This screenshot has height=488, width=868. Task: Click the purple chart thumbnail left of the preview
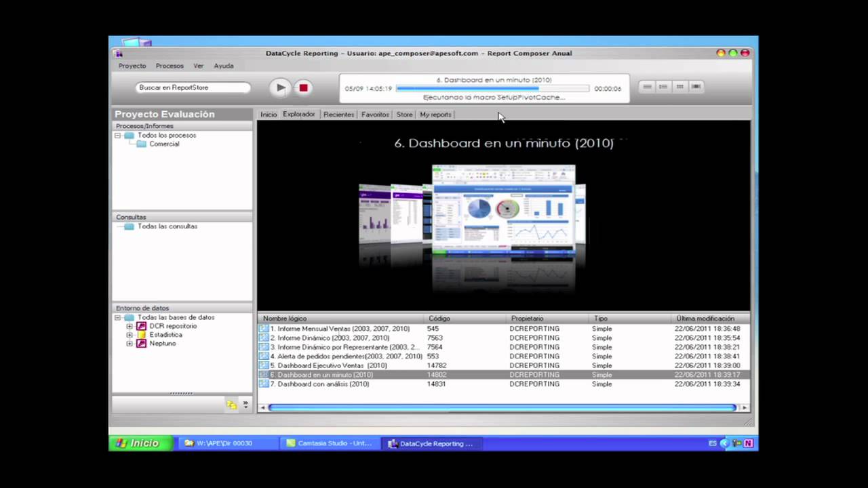[374, 213]
